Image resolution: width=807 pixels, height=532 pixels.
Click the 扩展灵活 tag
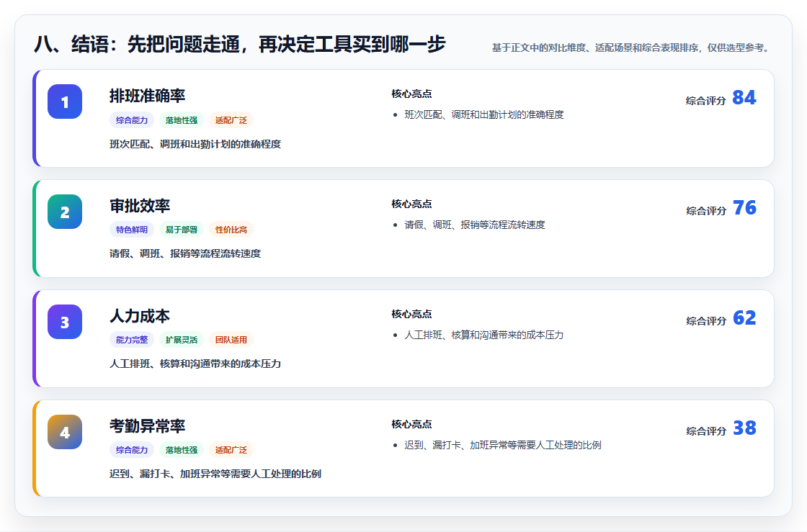182,340
